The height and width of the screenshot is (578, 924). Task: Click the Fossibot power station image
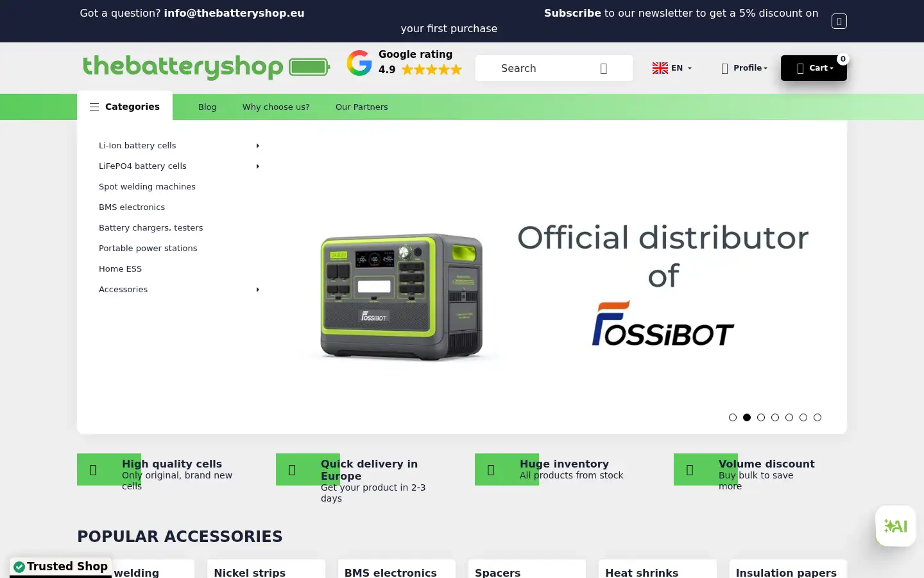tap(402, 296)
